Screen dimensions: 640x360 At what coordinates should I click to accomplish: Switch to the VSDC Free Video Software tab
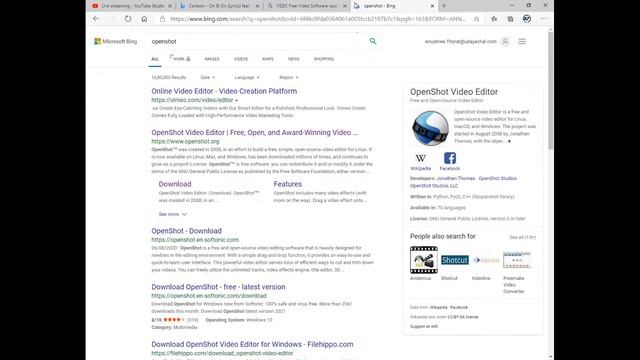pos(306,6)
